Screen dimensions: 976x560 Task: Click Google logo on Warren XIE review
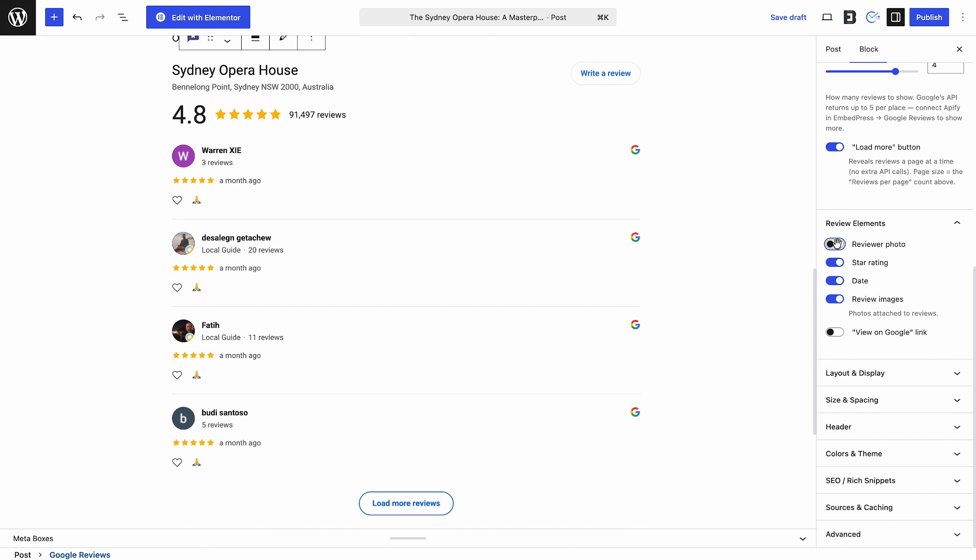(x=635, y=150)
